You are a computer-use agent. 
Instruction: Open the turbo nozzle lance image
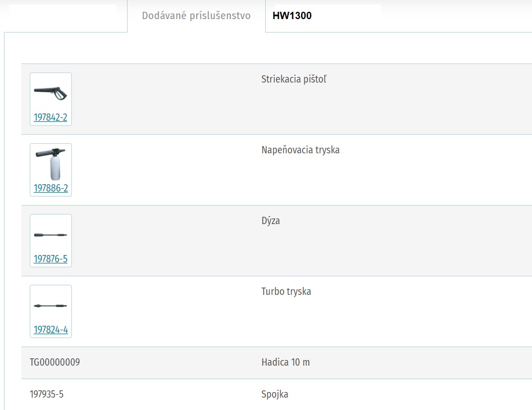tap(51, 306)
